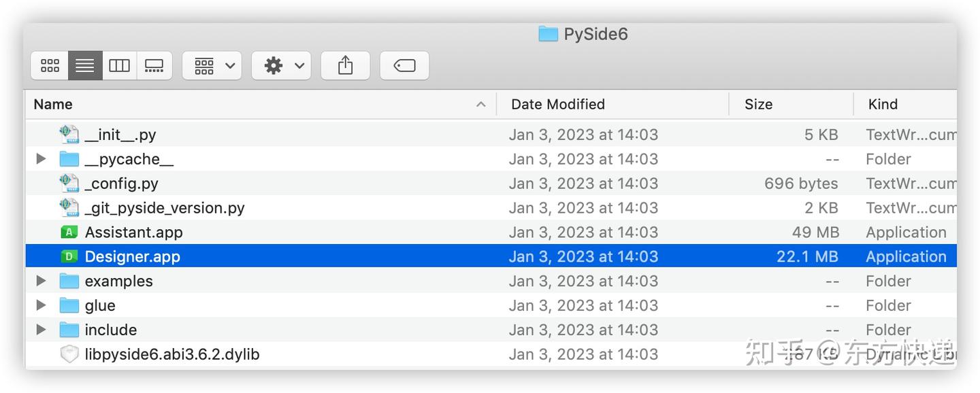Sort files by Name column
The height and width of the screenshot is (393, 980).
click(x=53, y=104)
